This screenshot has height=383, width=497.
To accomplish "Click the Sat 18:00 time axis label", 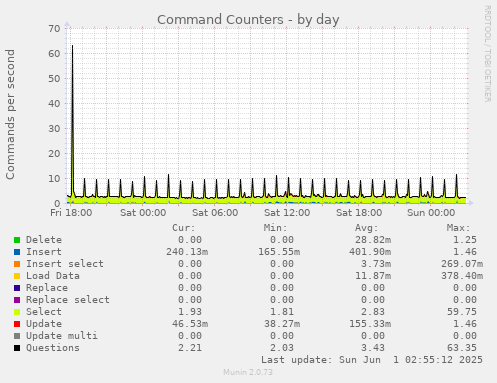I will (x=359, y=213).
